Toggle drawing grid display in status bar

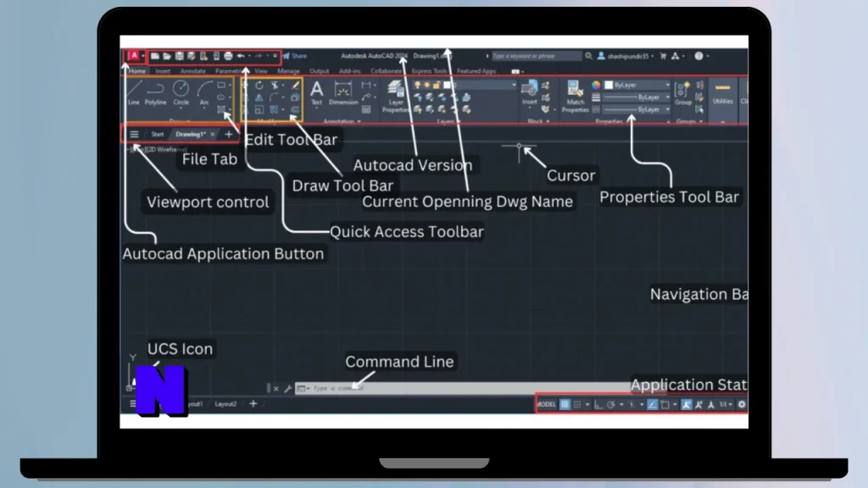[x=565, y=404]
